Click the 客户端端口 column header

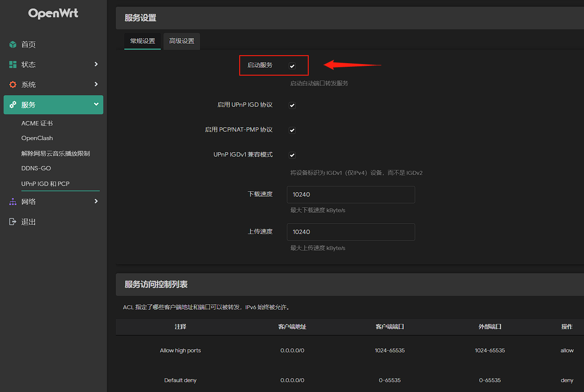pyautogui.click(x=390, y=327)
